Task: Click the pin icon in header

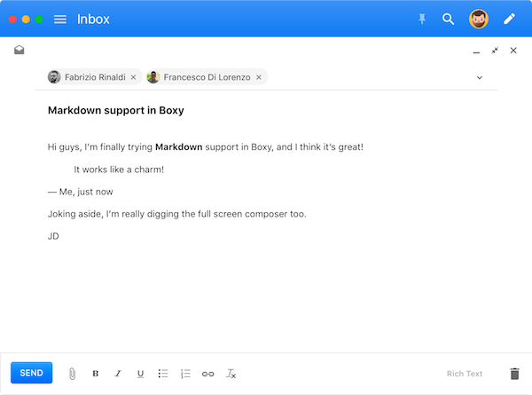Action: click(422, 19)
